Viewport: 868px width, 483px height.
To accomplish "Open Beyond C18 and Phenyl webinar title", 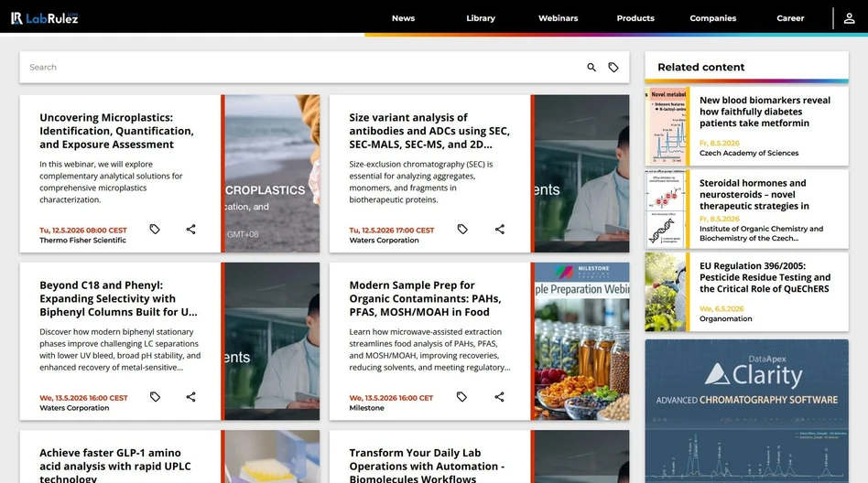I will click(x=118, y=299).
